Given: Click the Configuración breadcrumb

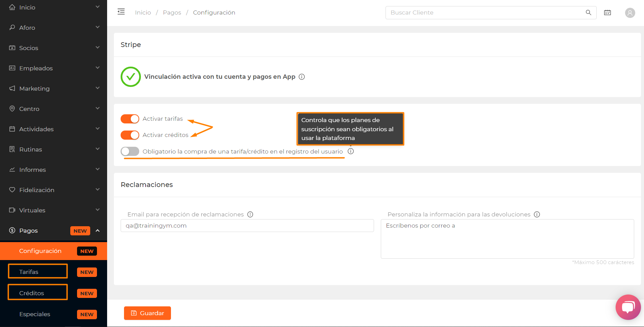Looking at the screenshot, I should pos(214,13).
